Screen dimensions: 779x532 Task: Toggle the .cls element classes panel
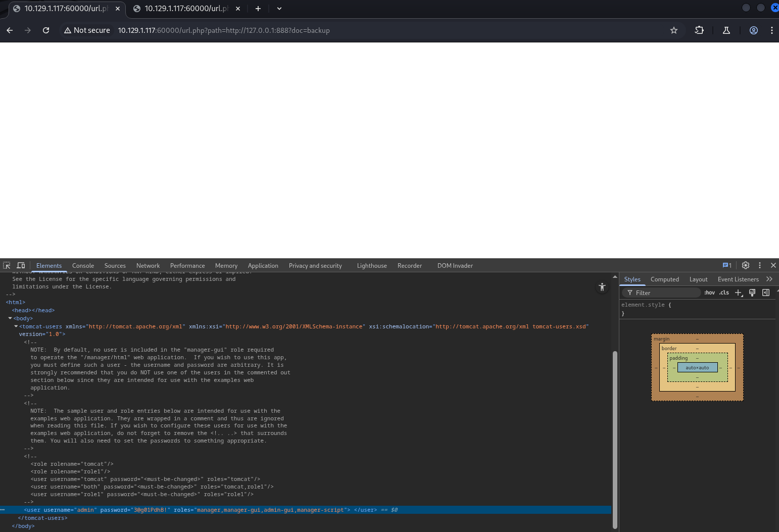point(724,293)
